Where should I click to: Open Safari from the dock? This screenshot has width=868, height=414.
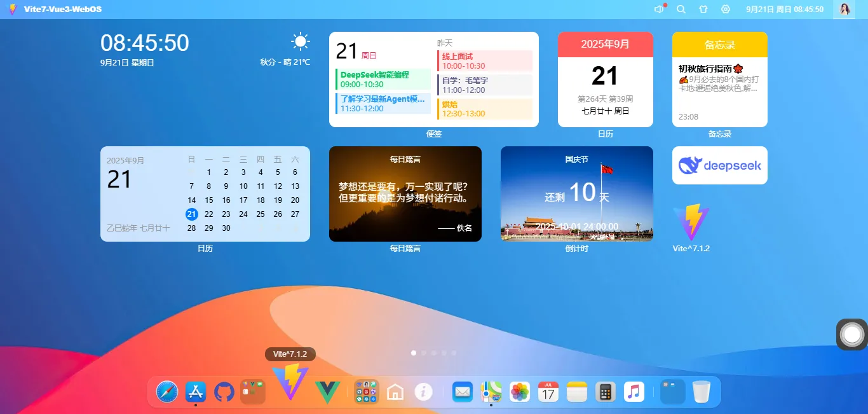click(x=166, y=392)
